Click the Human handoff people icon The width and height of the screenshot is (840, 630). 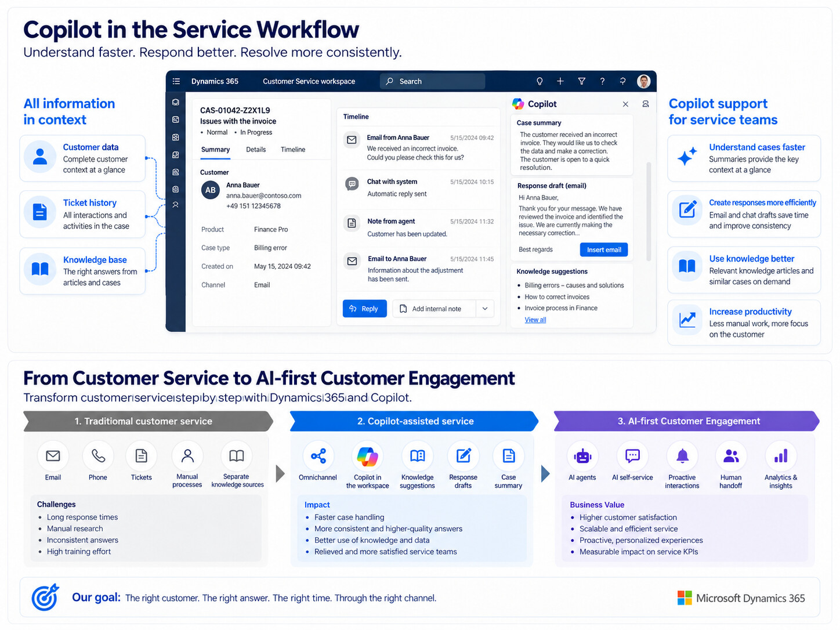731,456
